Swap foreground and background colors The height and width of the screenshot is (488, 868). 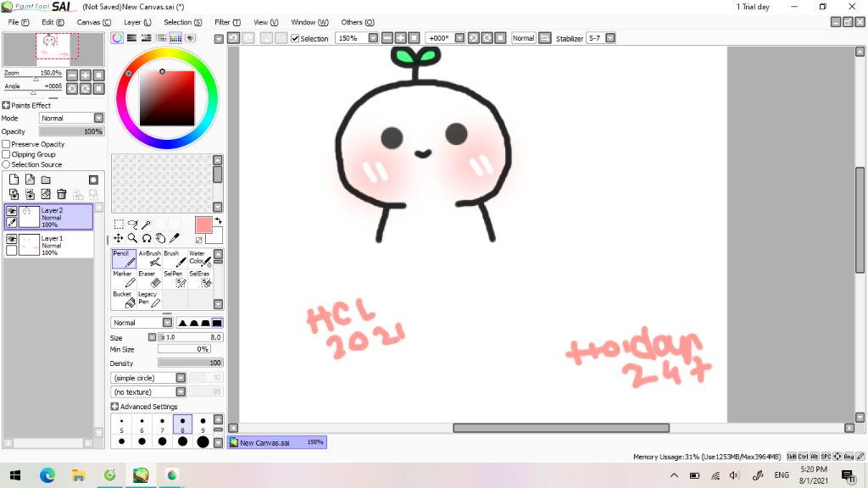point(218,221)
